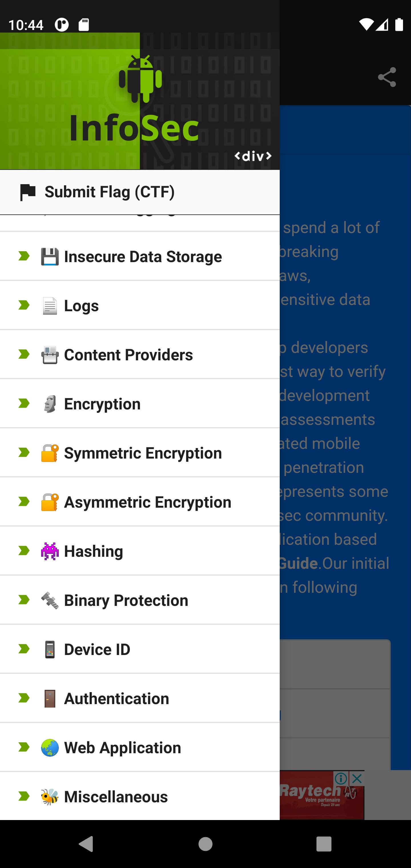The height and width of the screenshot is (868, 411).
Task: Expand Content Providers via green arrow
Action: [24, 354]
